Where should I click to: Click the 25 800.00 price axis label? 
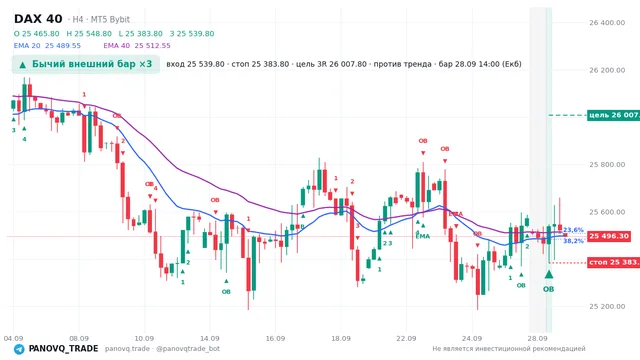click(607, 164)
